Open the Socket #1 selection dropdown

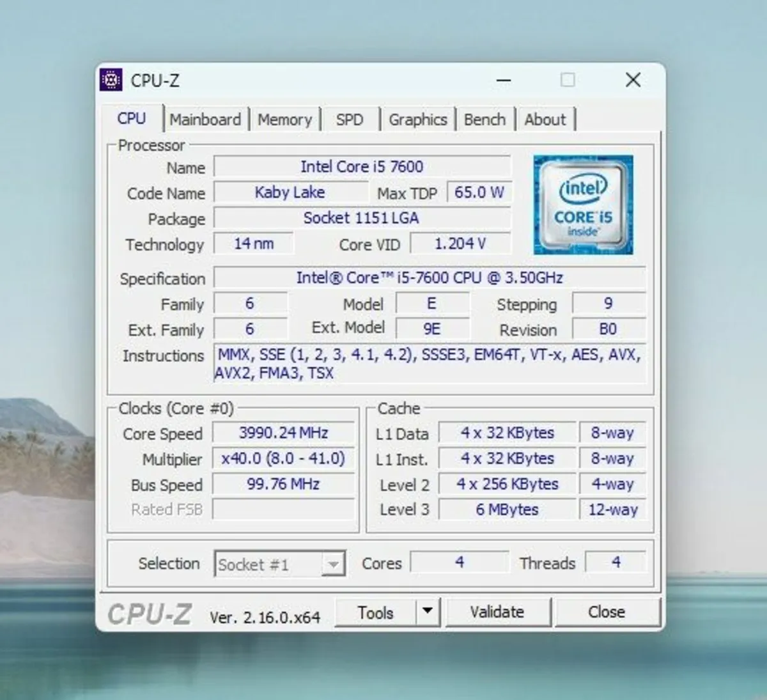click(x=280, y=564)
